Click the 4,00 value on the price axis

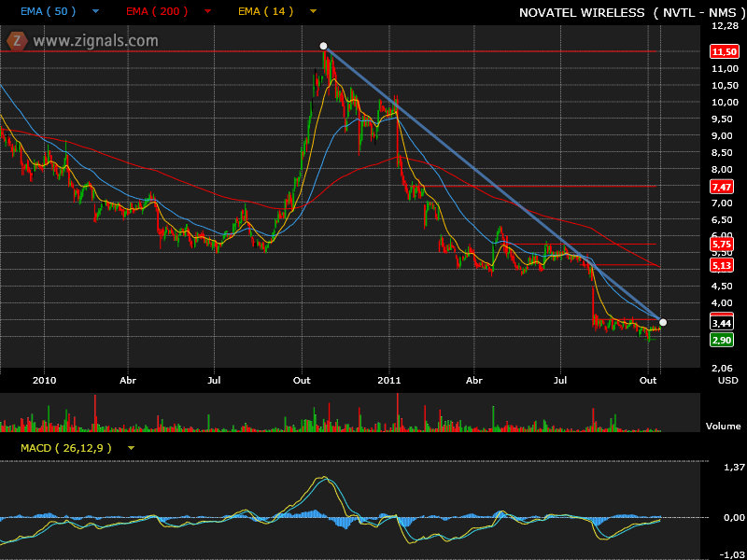(722, 302)
